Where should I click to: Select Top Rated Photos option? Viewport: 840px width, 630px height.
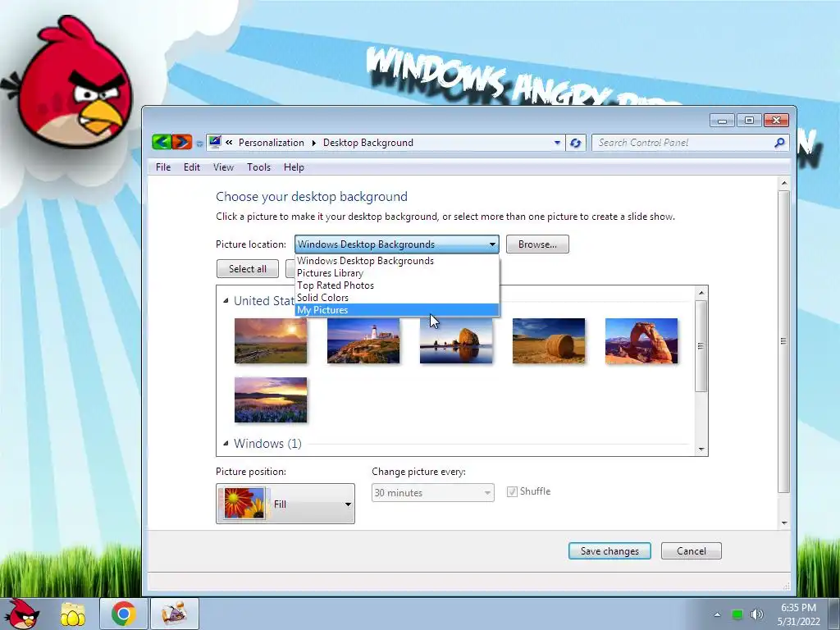click(x=397, y=285)
